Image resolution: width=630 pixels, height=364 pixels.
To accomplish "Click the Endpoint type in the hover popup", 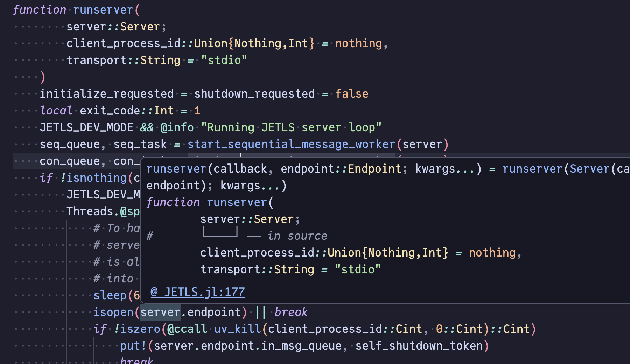I will coord(374,169).
